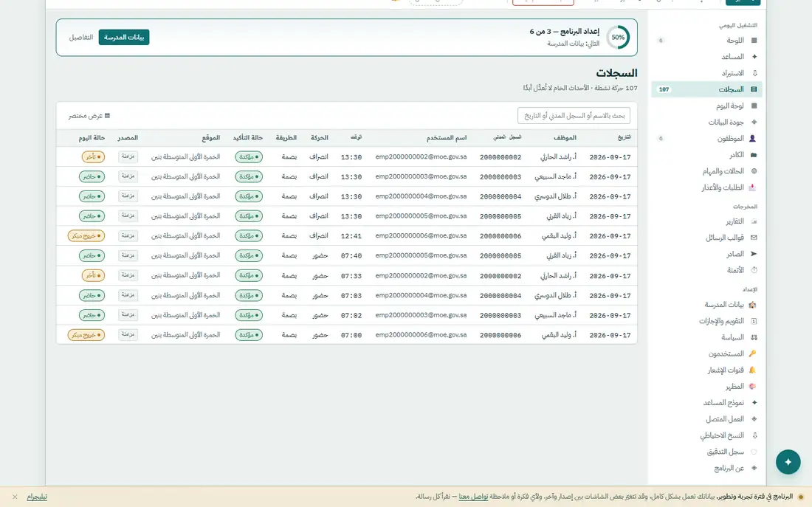Open نموذج المساعد in the sidebar
The height and width of the screenshot is (507, 812).
point(706,402)
